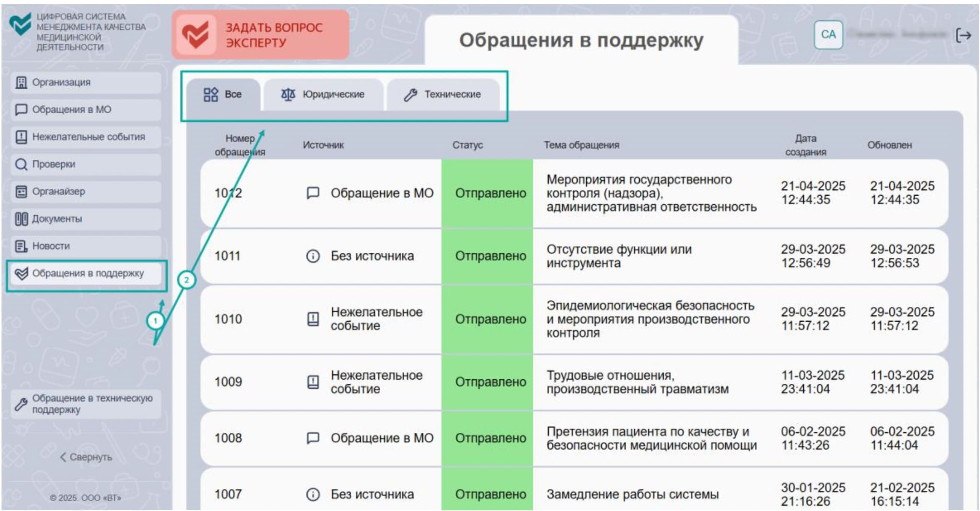This screenshot has height=511, width=980.
Task: Click creation date 21-04-2025 12:44:35
Action: point(813,193)
